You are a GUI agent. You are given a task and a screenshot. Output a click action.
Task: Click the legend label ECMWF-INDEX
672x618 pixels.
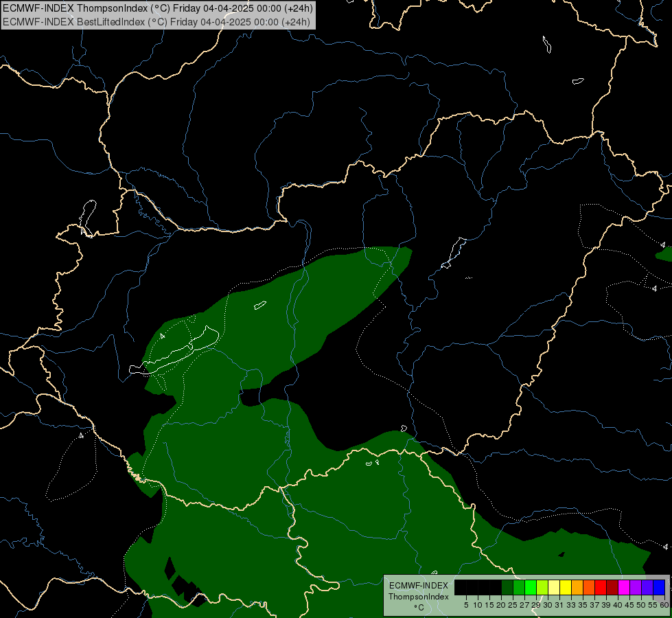419,586
